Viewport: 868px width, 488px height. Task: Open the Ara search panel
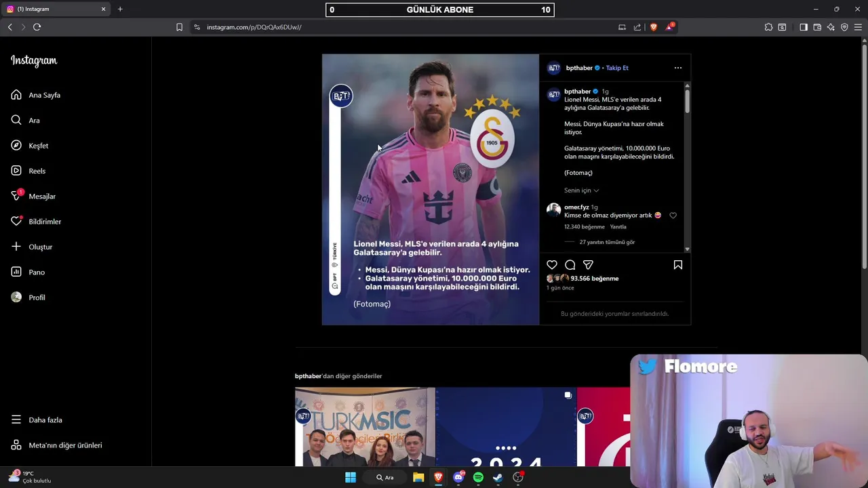pyautogui.click(x=26, y=120)
